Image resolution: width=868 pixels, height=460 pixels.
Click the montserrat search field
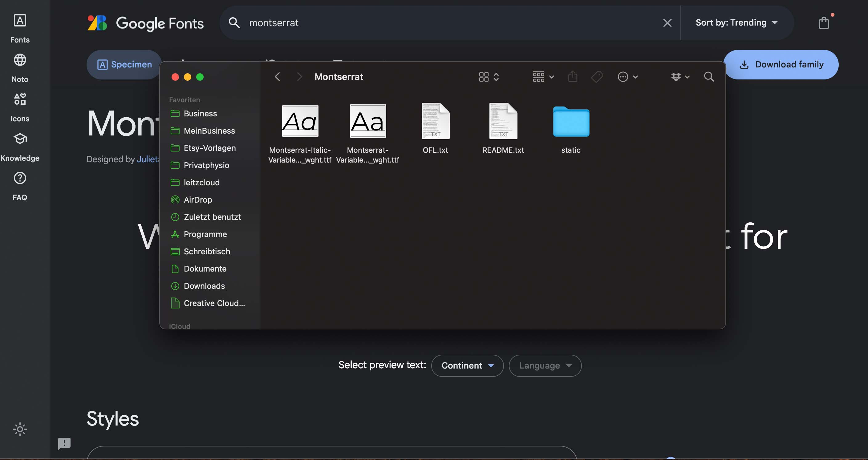click(450, 22)
